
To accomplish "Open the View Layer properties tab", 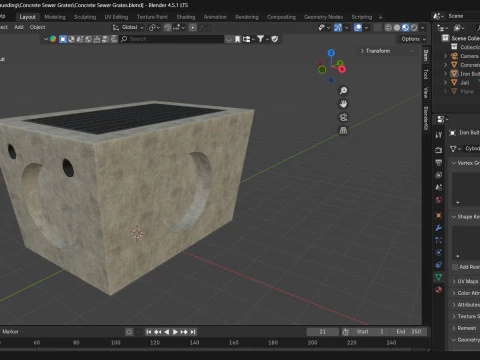I will coord(439,175).
